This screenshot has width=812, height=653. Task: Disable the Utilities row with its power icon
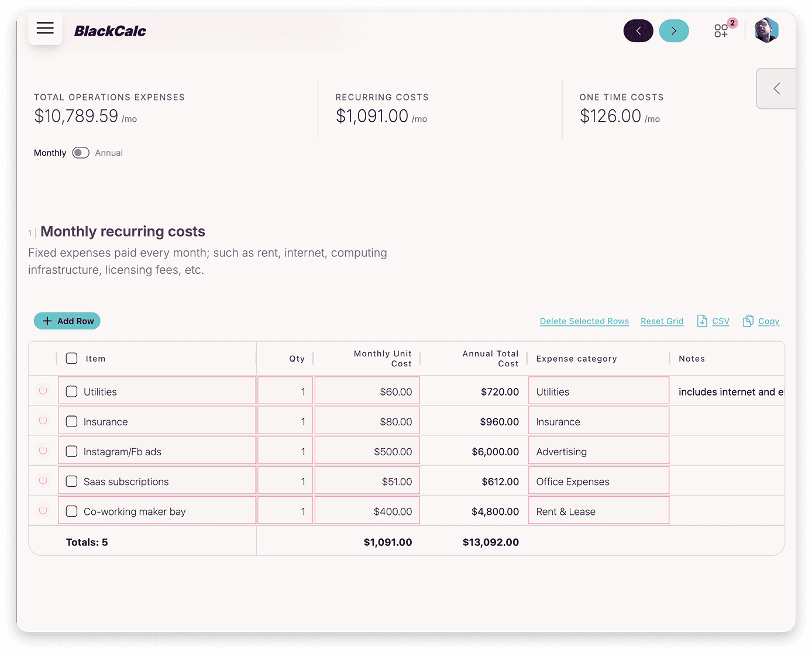pos(43,390)
